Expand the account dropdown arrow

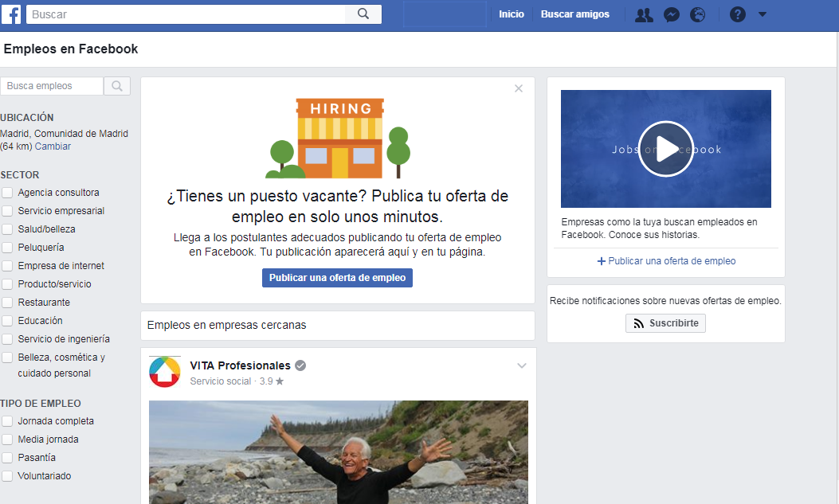[763, 14]
